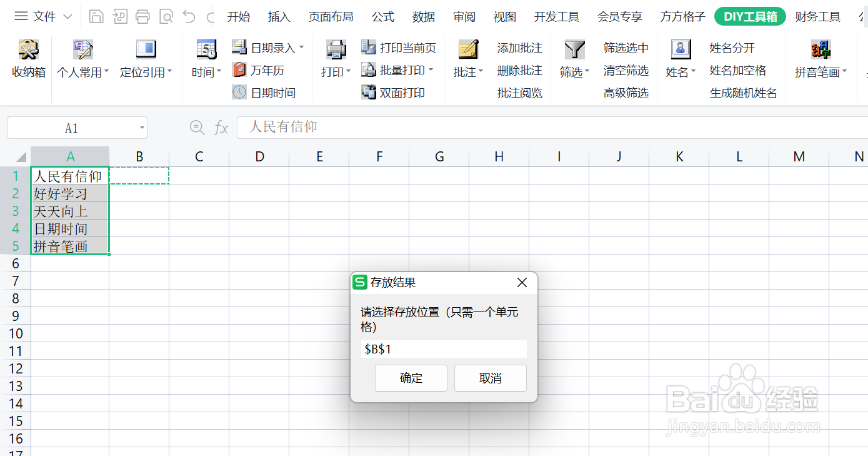This screenshot has width=868, height=456.
Task: Click the $B$1 location input field
Action: [x=444, y=349]
